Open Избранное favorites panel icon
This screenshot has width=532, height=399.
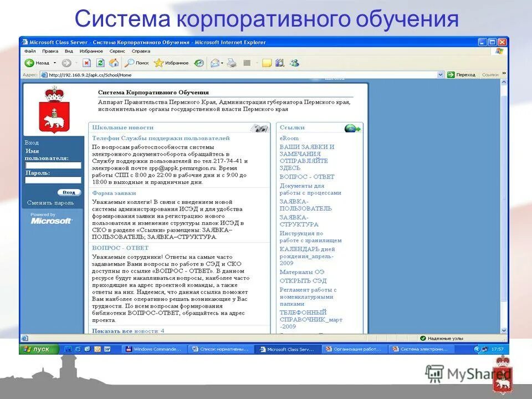pos(157,63)
